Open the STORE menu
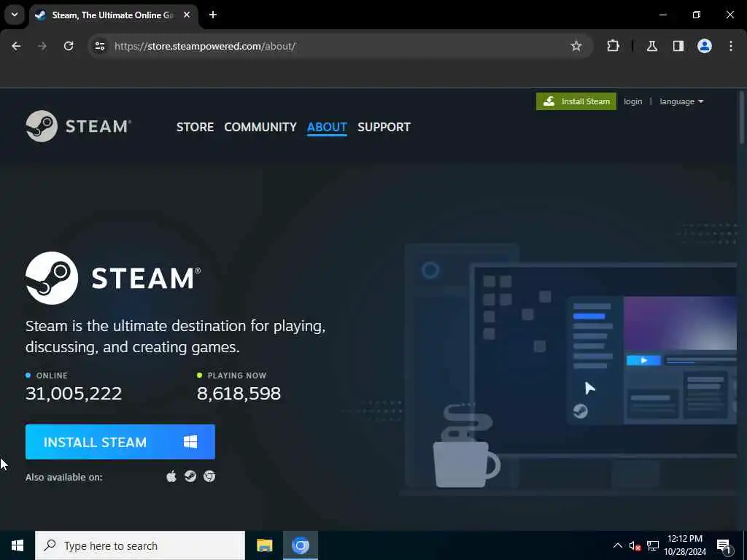The width and height of the screenshot is (747, 560). tap(195, 127)
